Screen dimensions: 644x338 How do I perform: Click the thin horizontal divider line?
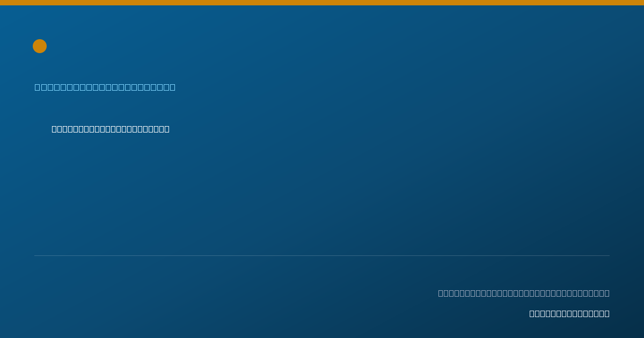point(322,255)
